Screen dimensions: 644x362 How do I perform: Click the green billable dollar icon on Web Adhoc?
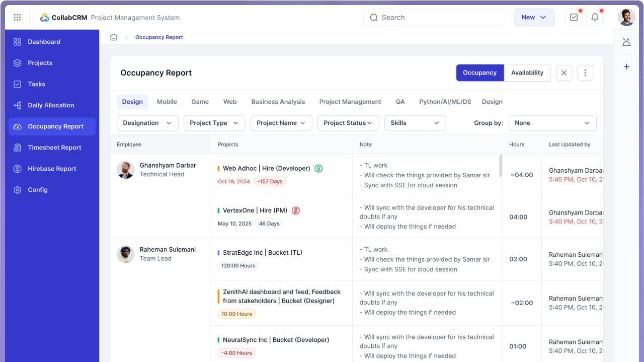318,169
